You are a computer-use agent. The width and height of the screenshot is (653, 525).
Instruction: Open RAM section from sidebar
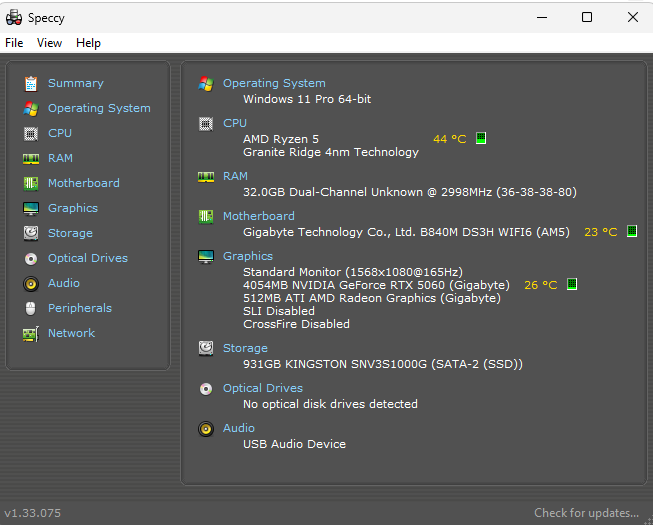tap(60, 158)
